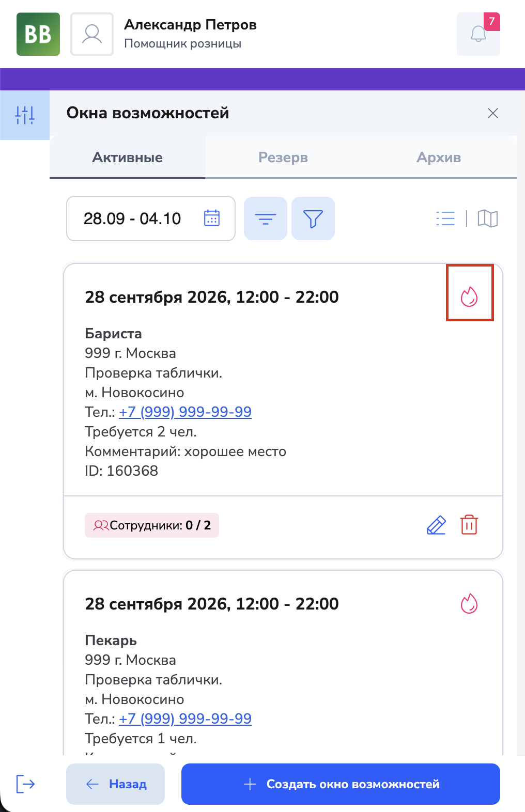Toggle the hot flame on Пекарь card
The width and height of the screenshot is (525, 812).
(x=469, y=603)
